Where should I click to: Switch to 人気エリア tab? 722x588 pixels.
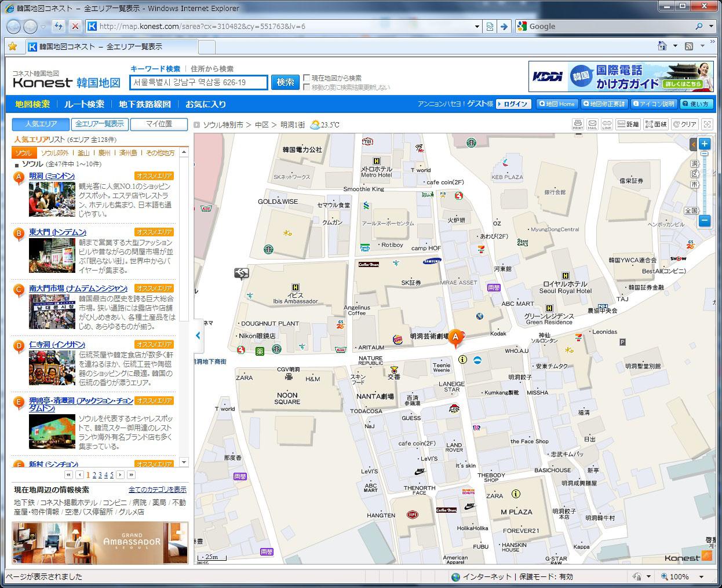41,124
